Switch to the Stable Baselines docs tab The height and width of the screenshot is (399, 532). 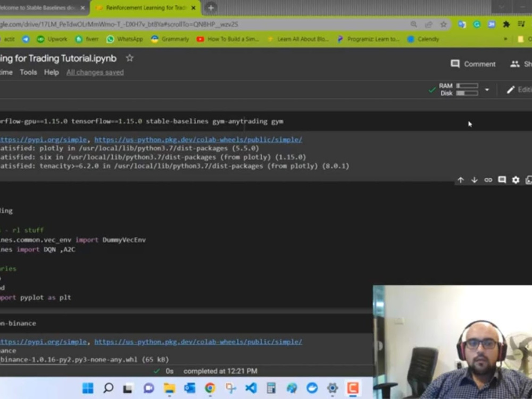pyautogui.click(x=37, y=7)
